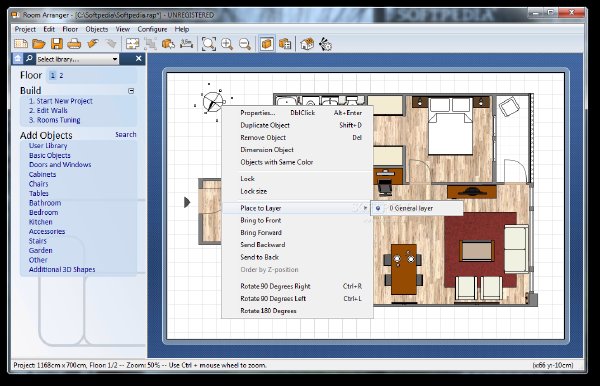The width and height of the screenshot is (600, 386).
Task: Open Cabinets category
Action: 42,174
